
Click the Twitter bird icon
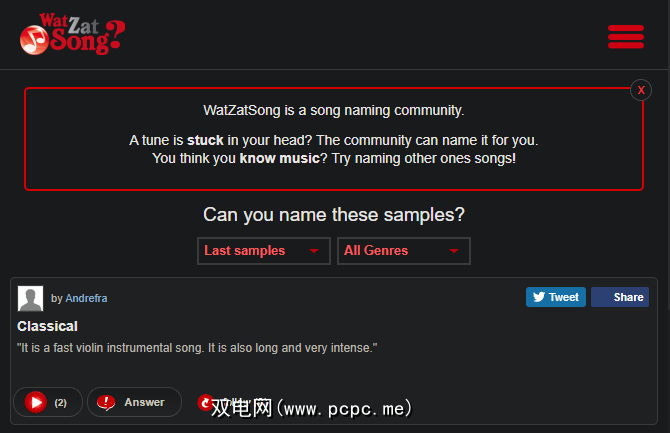[x=538, y=297]
